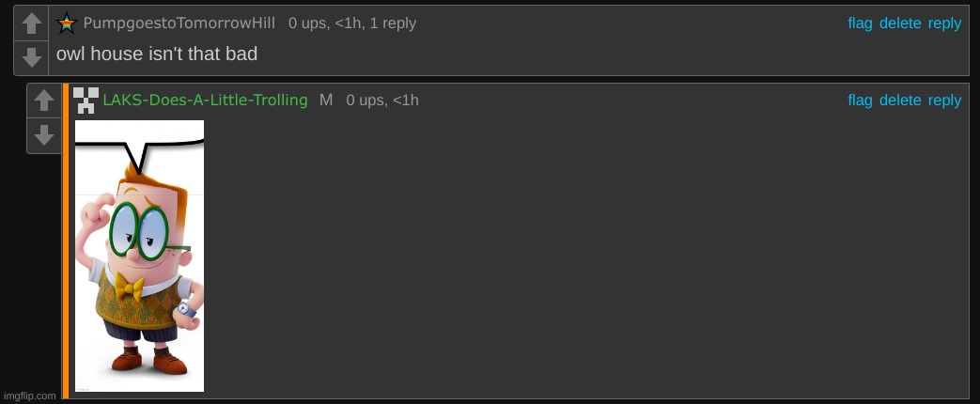
Task: Click the M moderator badge
Action: (326, 101)
